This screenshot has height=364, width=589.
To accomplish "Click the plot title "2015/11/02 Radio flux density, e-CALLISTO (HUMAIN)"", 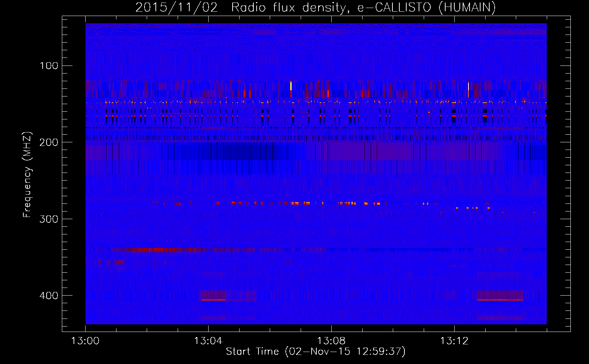I will (x=315, y=7).
